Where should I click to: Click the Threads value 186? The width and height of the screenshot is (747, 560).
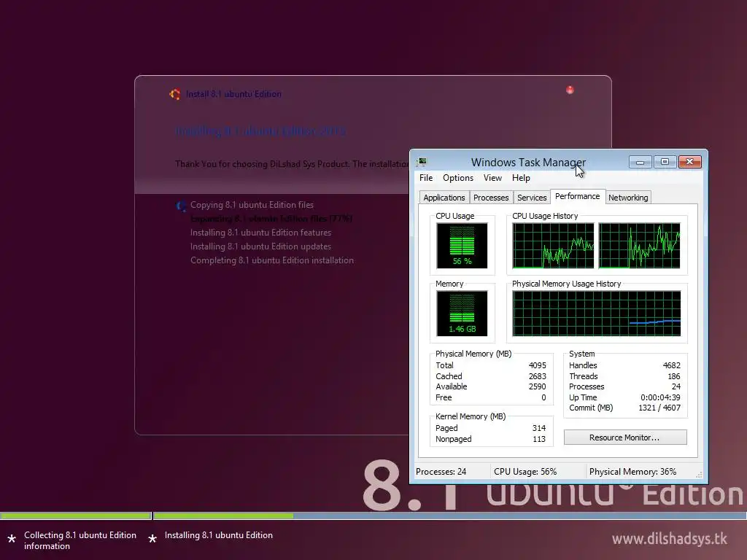pyautogui.click(x=674, y=376)
